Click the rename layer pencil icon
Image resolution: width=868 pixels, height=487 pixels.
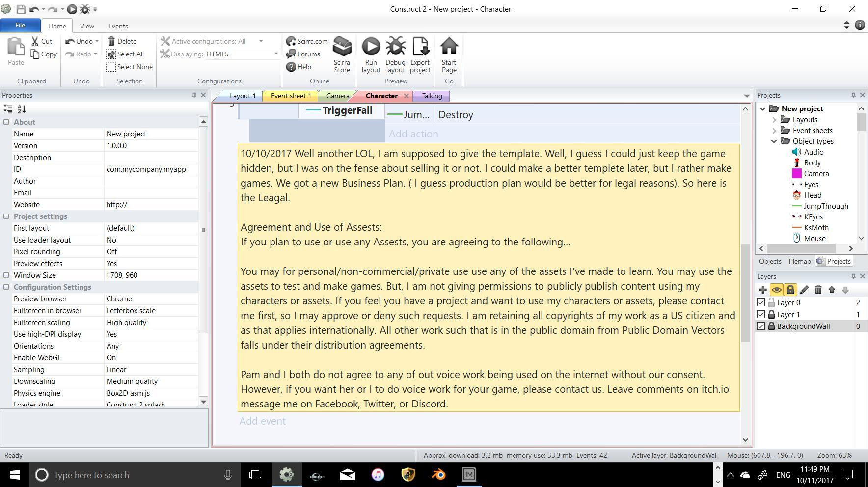[804, 290]
